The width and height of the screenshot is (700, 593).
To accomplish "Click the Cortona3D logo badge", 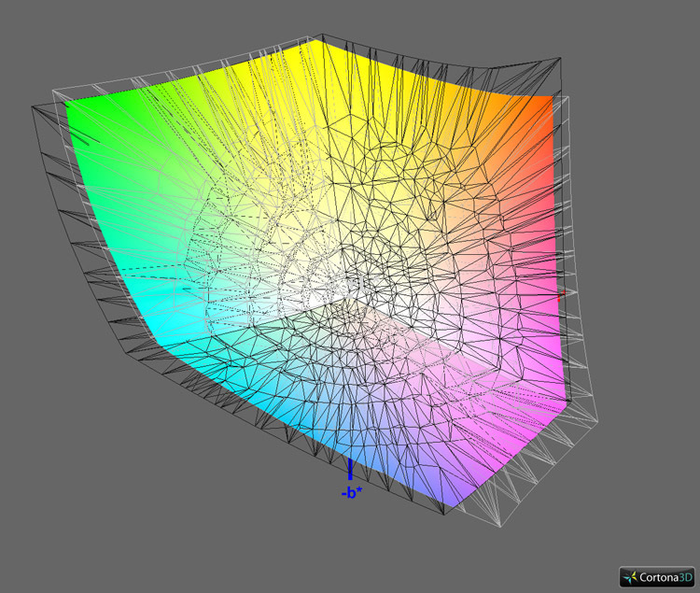I will pyautogui.click(x=657, y=577).
